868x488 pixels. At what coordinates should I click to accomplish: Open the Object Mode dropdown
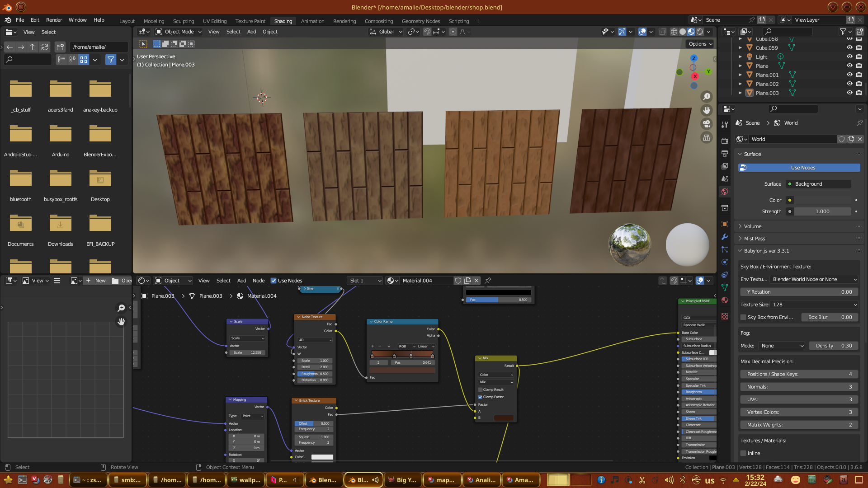coord(179,32)
